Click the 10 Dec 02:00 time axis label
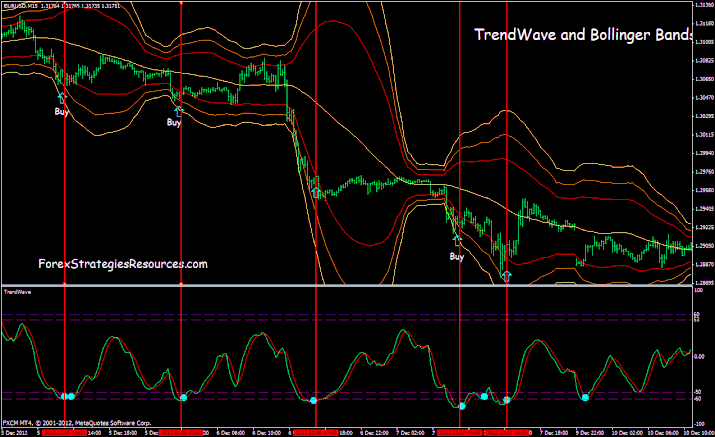 (627, 432)
